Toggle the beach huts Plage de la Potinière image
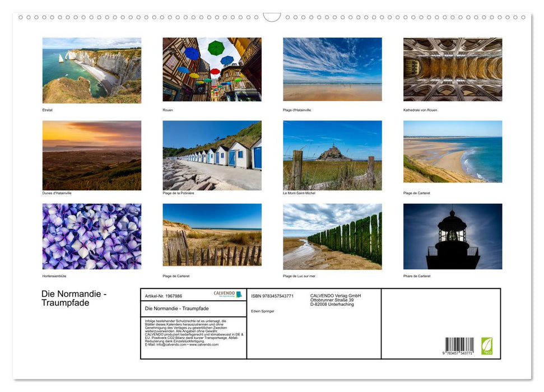 tap(212, 154)
